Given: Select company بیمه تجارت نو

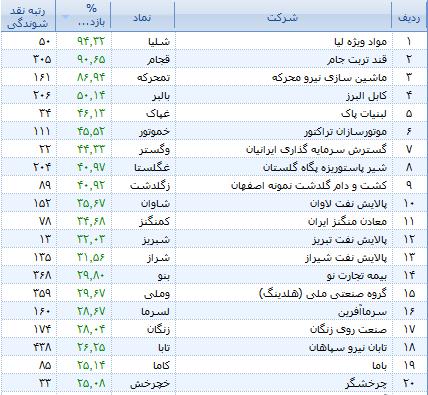Looking at the screenshot, I should pos(357,276).
